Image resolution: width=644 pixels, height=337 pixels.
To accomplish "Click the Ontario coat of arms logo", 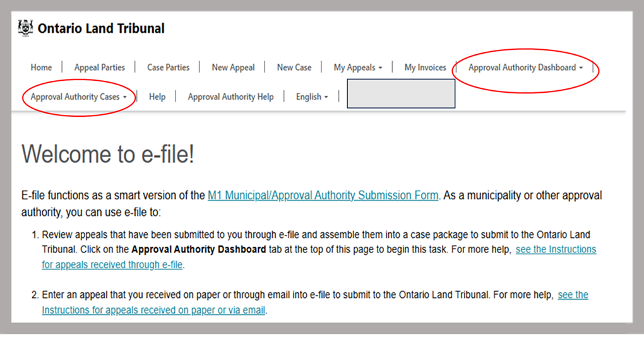I will click(x=26, y=29).
